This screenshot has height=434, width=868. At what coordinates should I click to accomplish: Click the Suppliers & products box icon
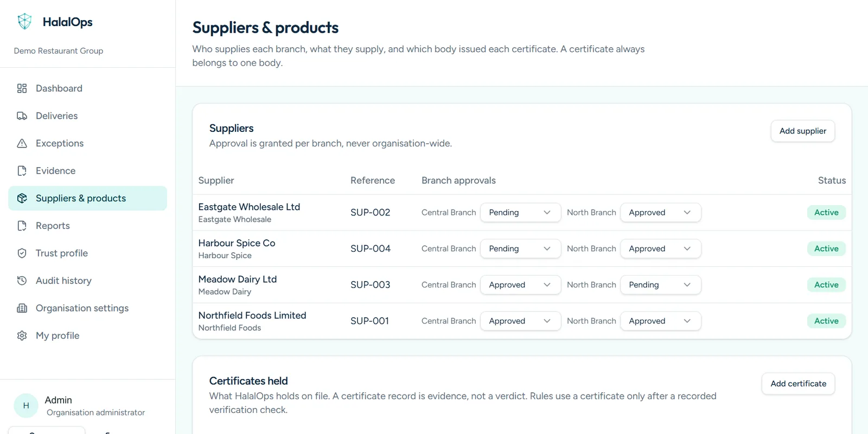[22, 199]
